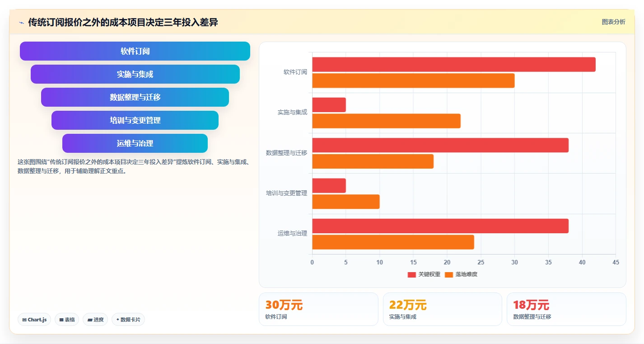Image resolution: width=644 pixels, height=344 pixels.
Task: Click the 表格 tag pill
Action: point(67,320)
